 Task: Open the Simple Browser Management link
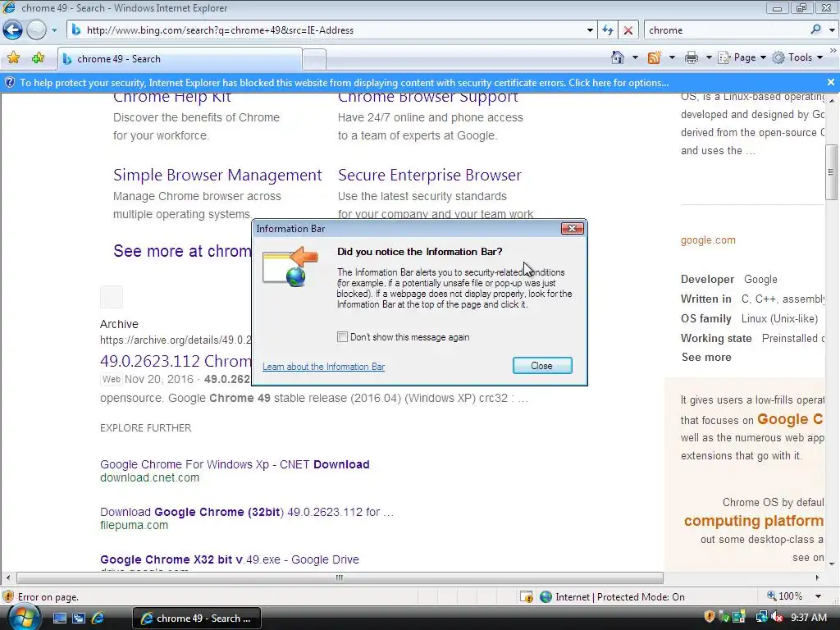[217, 176]
